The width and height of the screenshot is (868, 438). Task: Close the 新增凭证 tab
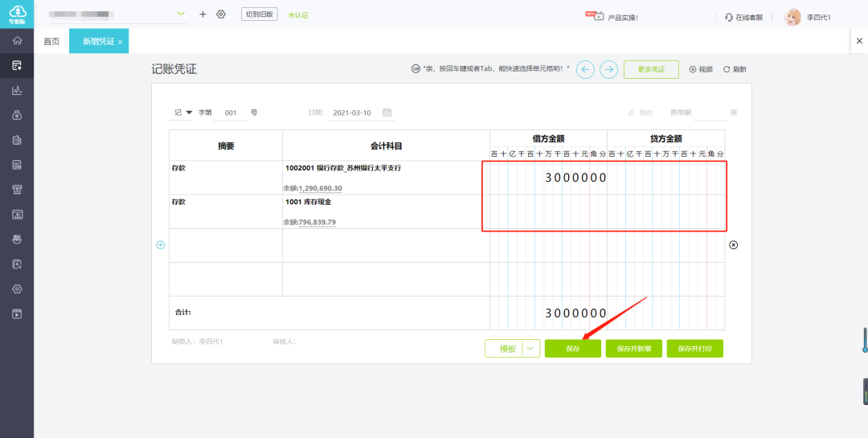tap(121, 42)
